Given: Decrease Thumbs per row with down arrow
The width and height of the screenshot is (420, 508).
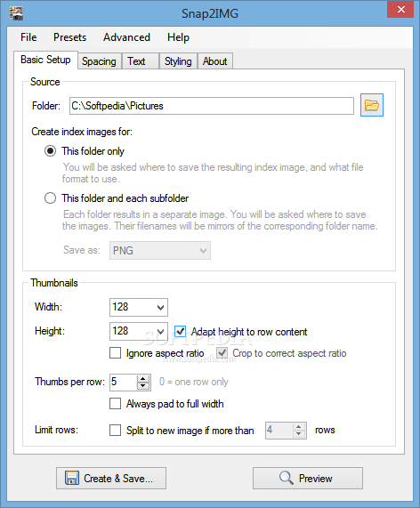Looking at the screenshot, I should coord(143,385).
